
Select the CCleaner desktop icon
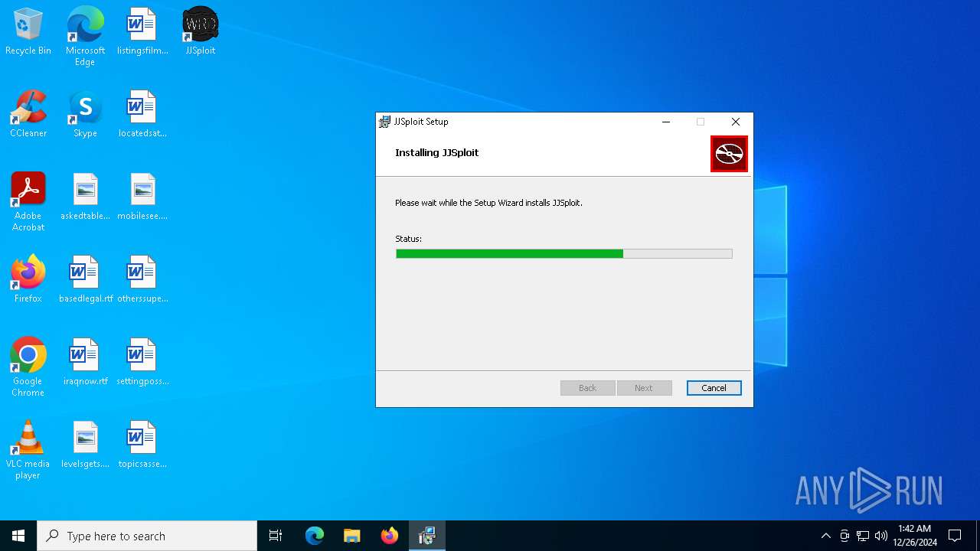click(28, 114)
